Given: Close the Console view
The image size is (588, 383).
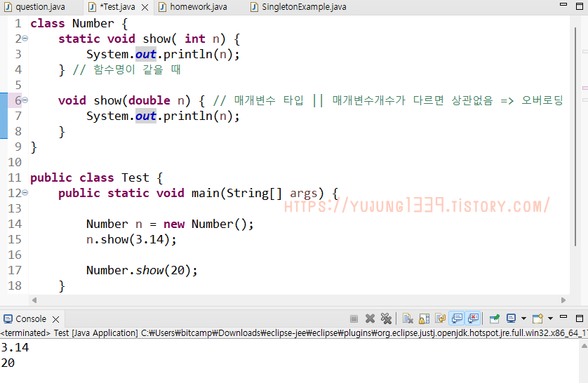Looking at the screenshot, I should click(x=56, y=319).
